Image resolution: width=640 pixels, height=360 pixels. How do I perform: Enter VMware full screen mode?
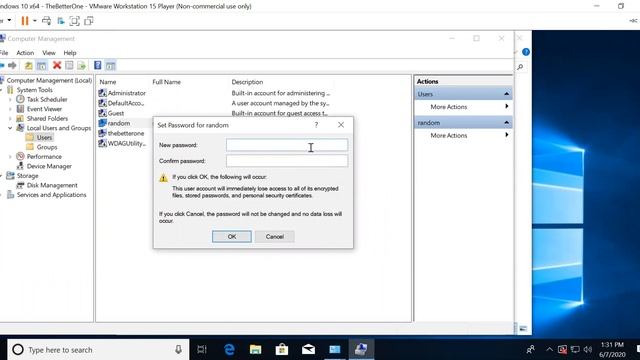(75, 21)
